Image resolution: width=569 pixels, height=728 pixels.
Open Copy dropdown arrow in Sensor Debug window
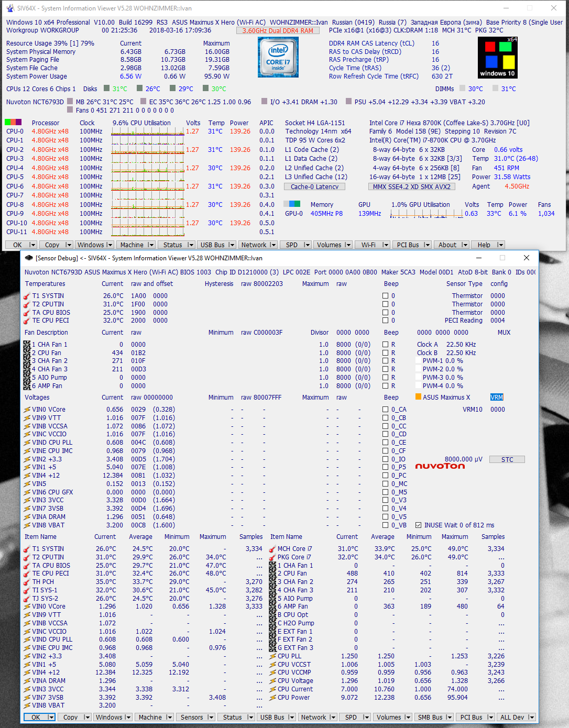coord(87,718)
